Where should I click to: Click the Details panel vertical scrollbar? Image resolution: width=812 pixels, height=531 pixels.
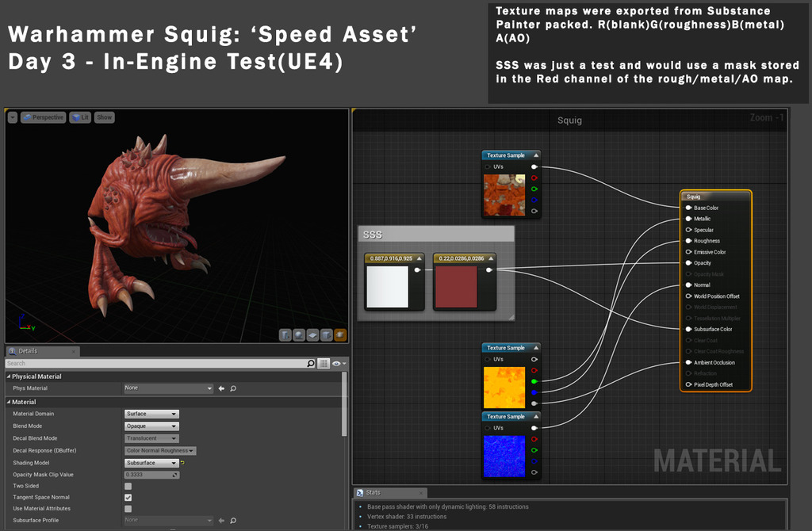click(344, 403)
